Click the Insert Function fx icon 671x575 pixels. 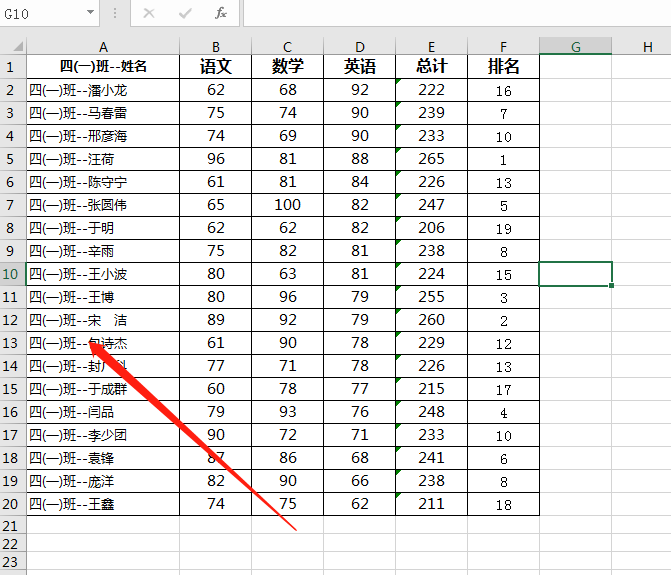tap(221, 13)
